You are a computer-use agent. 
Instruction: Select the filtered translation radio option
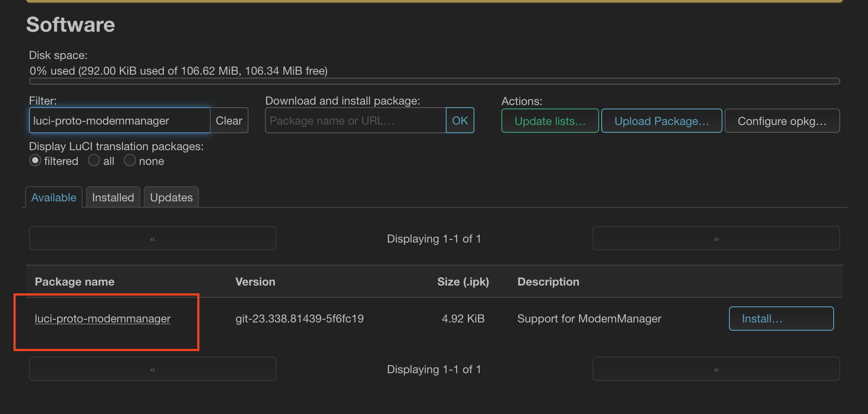point(35,161)
